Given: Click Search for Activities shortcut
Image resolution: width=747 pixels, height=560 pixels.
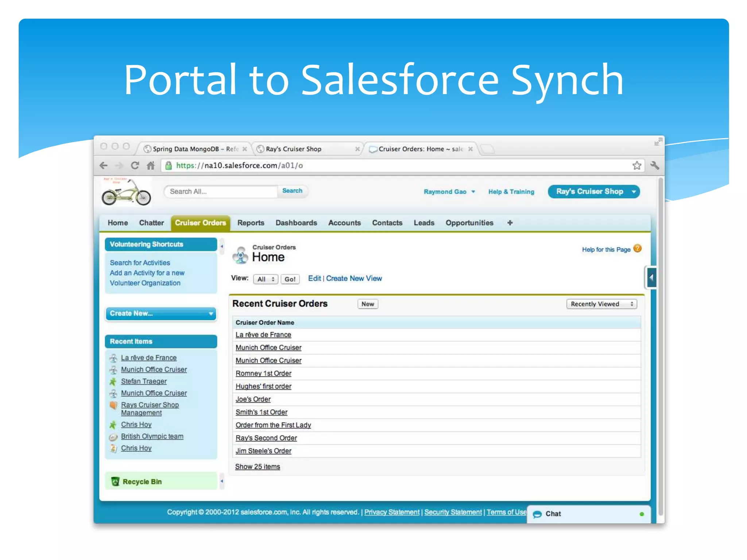Looking at the screenshot, I should click(140, 263).
